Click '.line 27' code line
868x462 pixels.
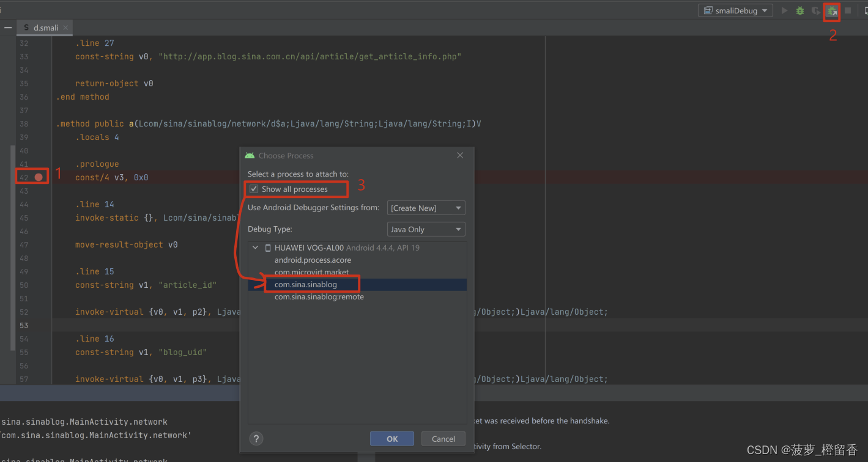point(95,43)
